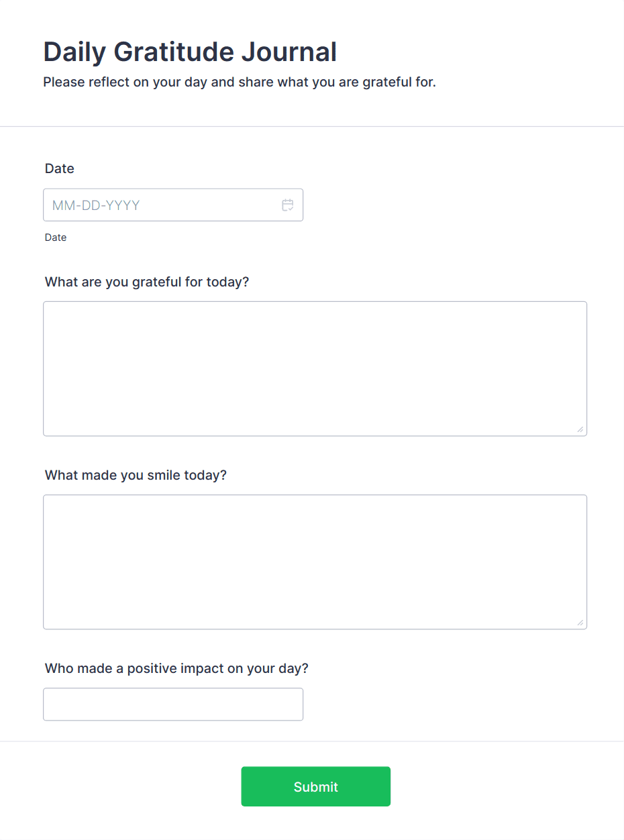Click into the grateful for today text area
This screenshot has height=840, width=624.
(315, 368)
